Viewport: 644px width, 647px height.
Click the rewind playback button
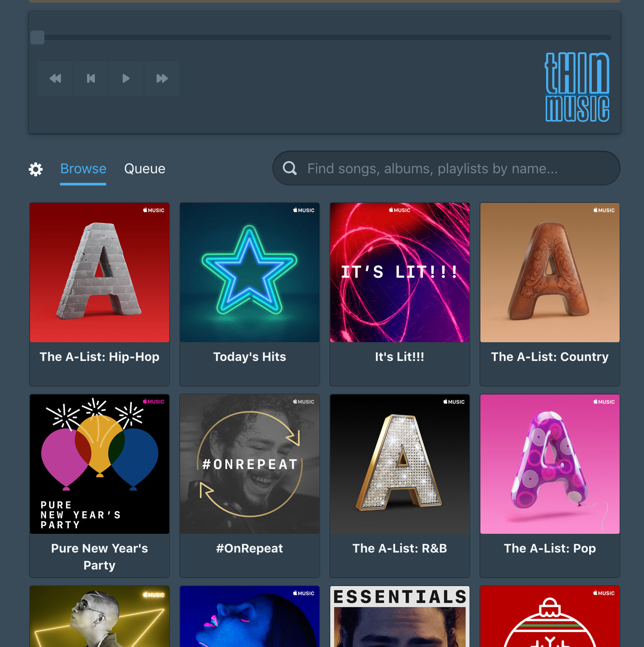tap(55, 78)
